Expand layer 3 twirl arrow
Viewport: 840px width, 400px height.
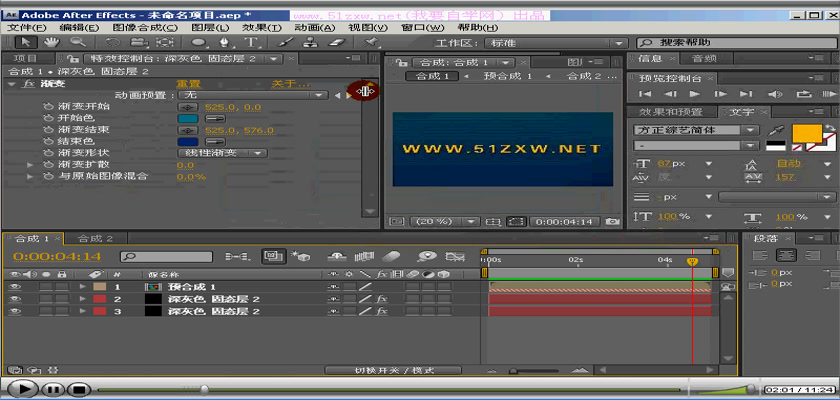[82, 311]
